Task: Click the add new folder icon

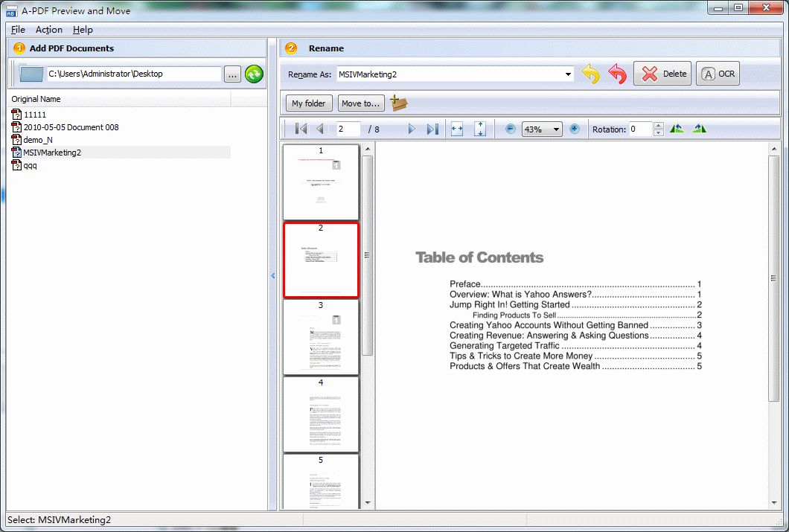Action: click(398, 103)
